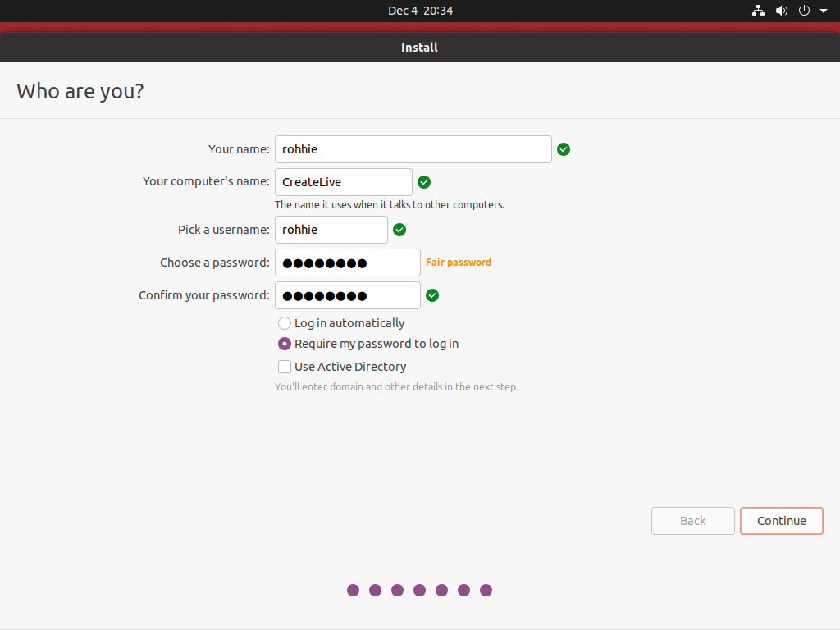The image size is (840, 630).
Task: Focus the Your name input field
Action: 413,149
